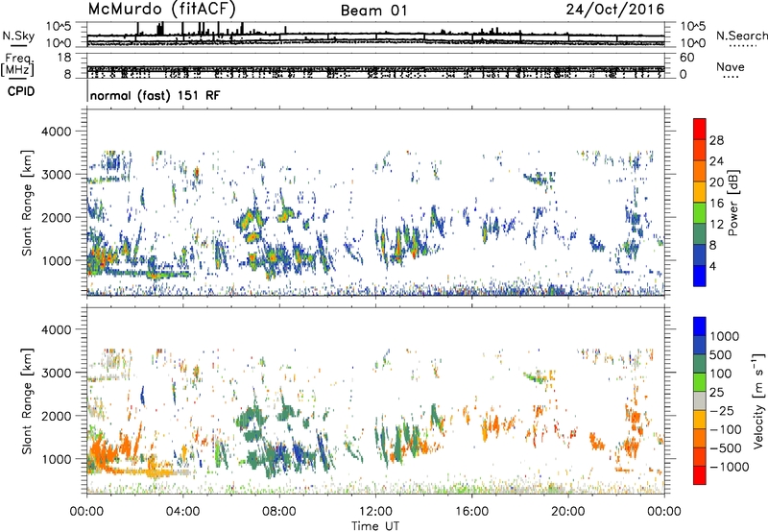
Task: Click the Power [dB] colorbar label
Action: pyautogui.click(x=733, y=203)
